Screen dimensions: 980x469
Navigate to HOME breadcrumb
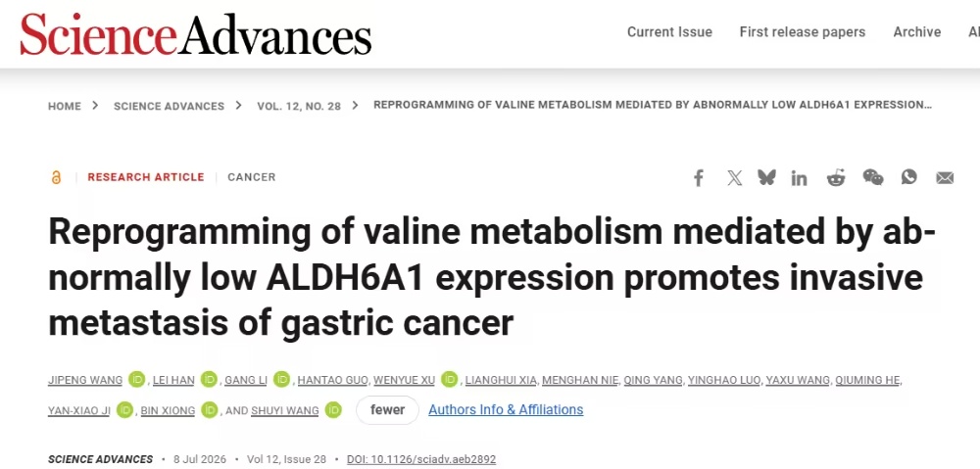(x=65, y=106)
